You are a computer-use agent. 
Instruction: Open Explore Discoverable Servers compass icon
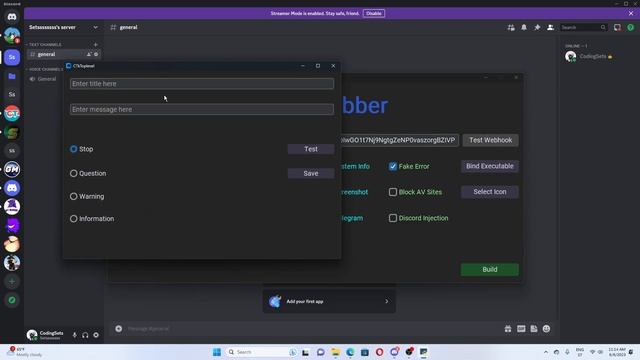coord(12,300)
